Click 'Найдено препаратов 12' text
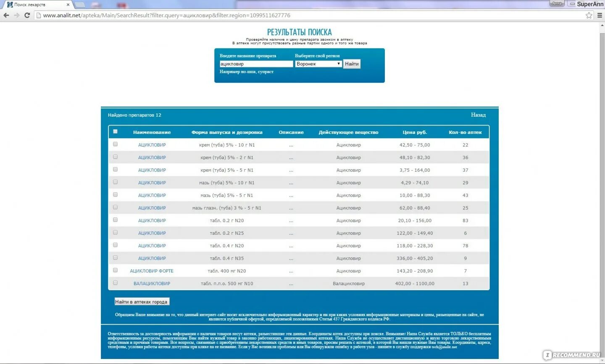 click(x=134, y=115)
